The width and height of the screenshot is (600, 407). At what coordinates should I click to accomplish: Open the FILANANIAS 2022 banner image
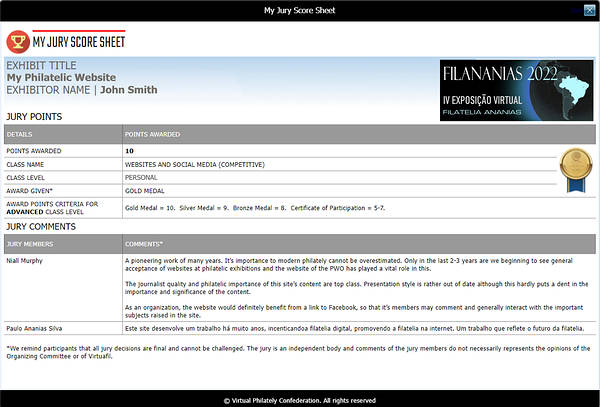pos(517,90)
